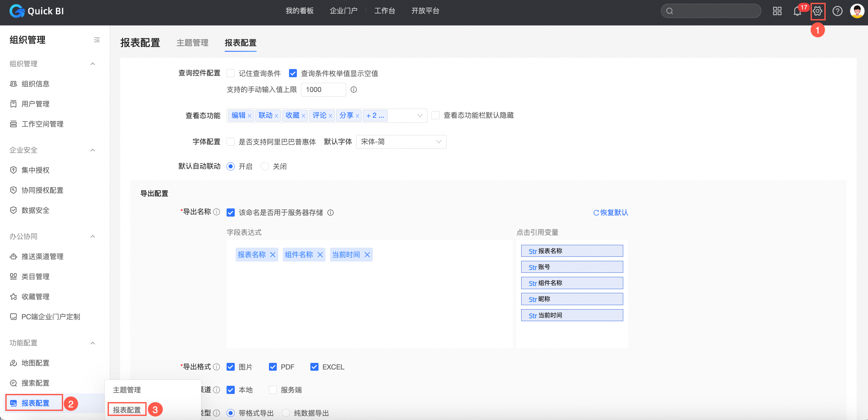The image size is (868, 420).
Task: Click 恢复默认 link
Action: pyautogui.click(x=611, y=213)
